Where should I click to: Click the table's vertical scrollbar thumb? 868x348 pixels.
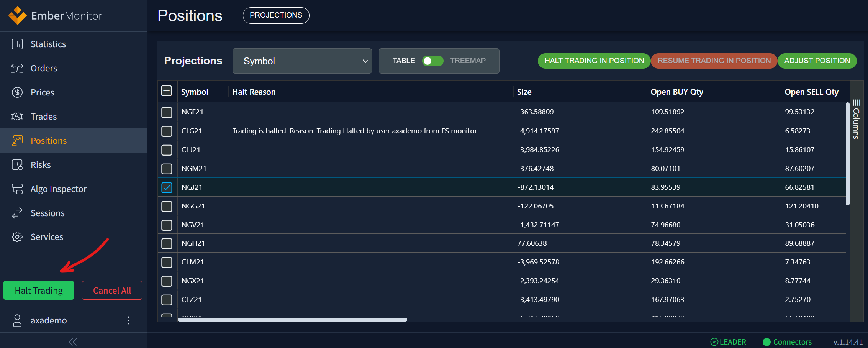[847, 154]
